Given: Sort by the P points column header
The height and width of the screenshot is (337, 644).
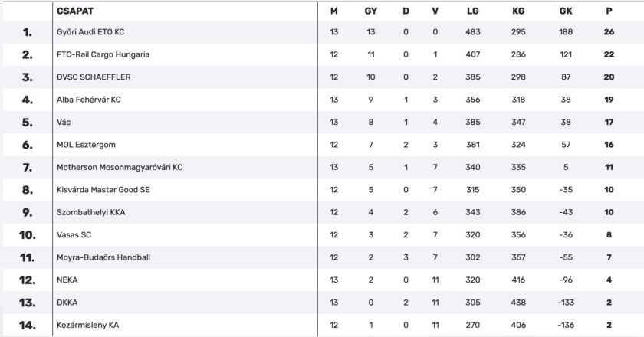Looking at the screenshot, I should [609, 11].
